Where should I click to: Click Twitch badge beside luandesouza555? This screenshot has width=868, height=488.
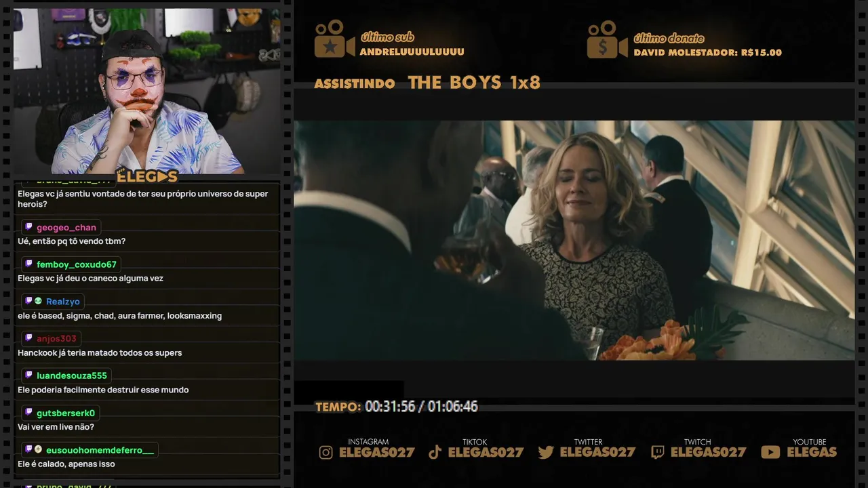coord(28,375)
